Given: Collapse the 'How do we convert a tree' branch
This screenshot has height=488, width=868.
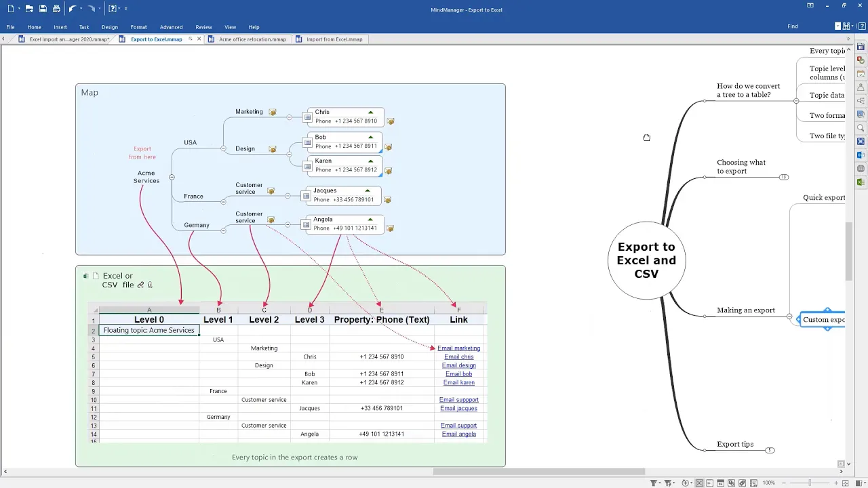Looking at the screenshot, I should [796, 101].
